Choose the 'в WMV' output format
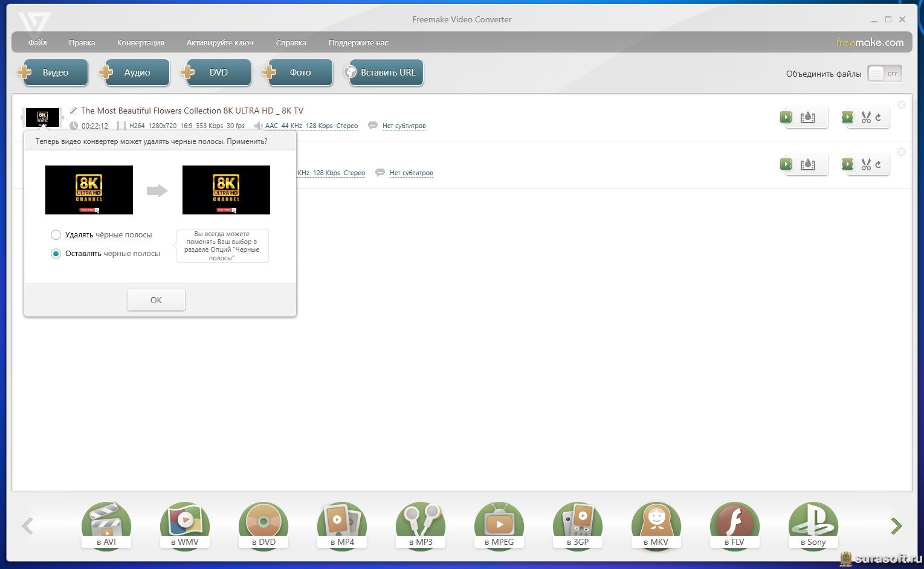 [x=185, y=526]
